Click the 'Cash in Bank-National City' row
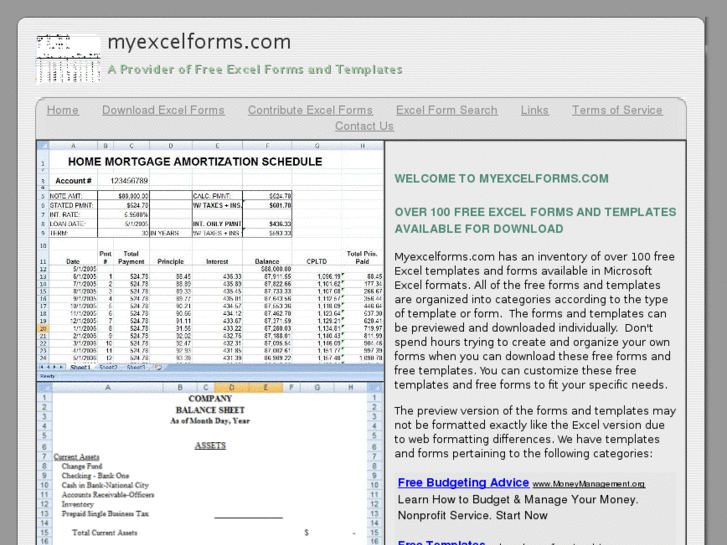The width and height of the screenshot is (727, 545). pos(105,485)
